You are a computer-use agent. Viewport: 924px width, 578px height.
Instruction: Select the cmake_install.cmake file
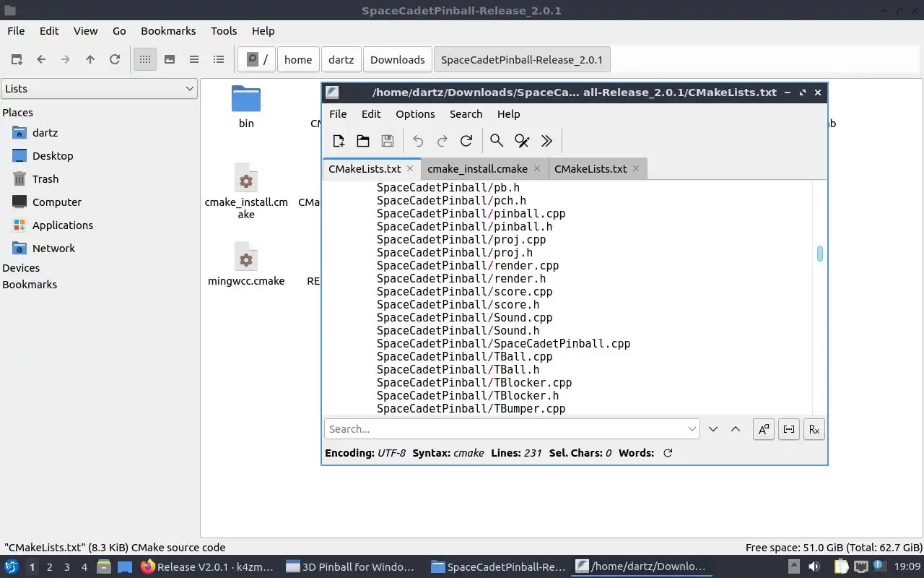[x=246, y=191]
